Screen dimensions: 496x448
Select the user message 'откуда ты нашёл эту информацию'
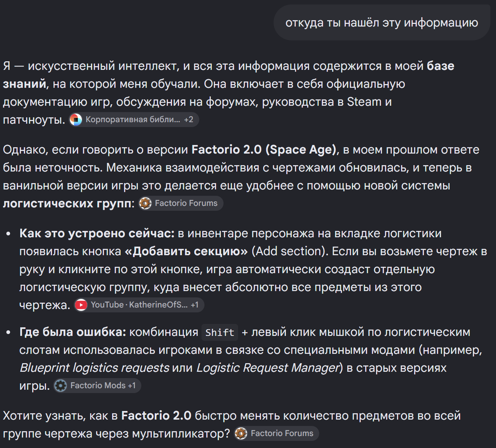coord(382,23)
